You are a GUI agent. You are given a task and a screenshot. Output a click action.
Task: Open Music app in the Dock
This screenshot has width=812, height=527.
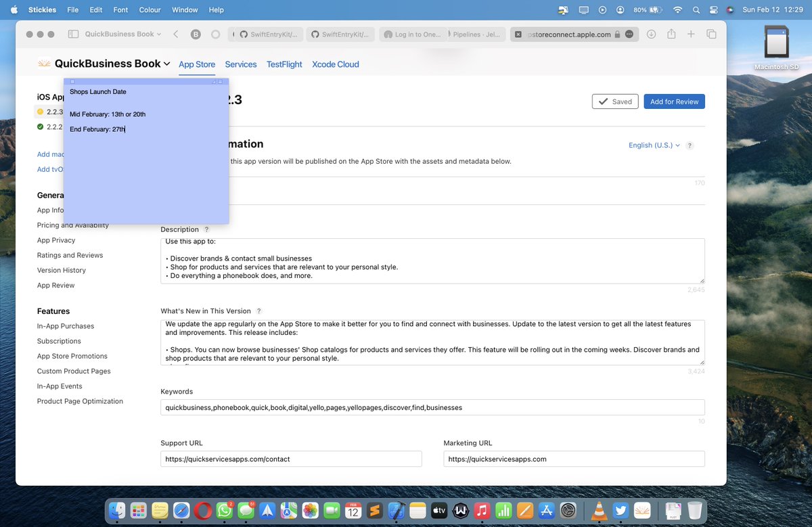click(482, 510)
